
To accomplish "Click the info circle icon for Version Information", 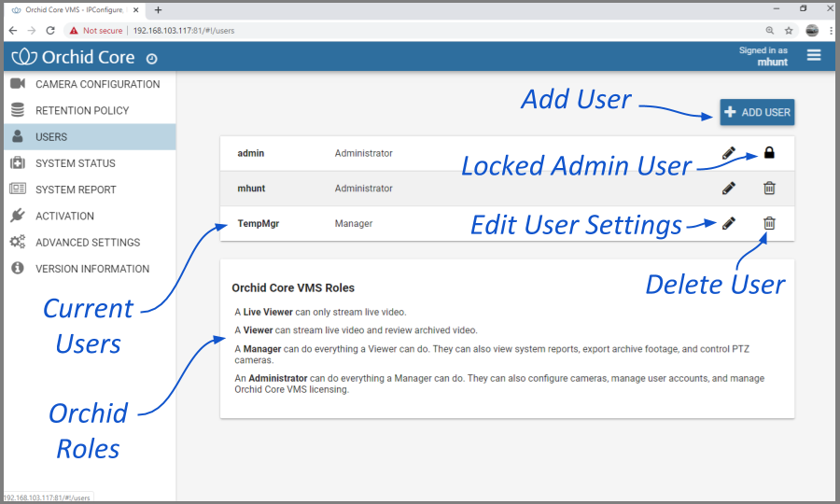I will pos(18,268).
